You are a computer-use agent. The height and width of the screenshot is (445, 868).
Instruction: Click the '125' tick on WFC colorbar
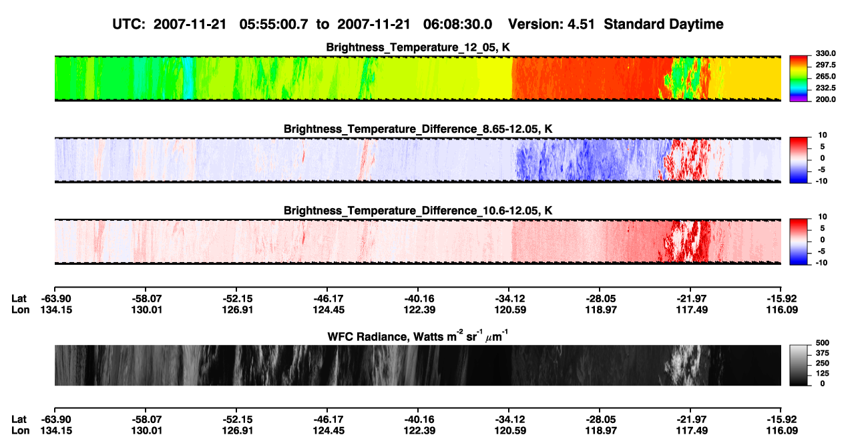point(822,374)
